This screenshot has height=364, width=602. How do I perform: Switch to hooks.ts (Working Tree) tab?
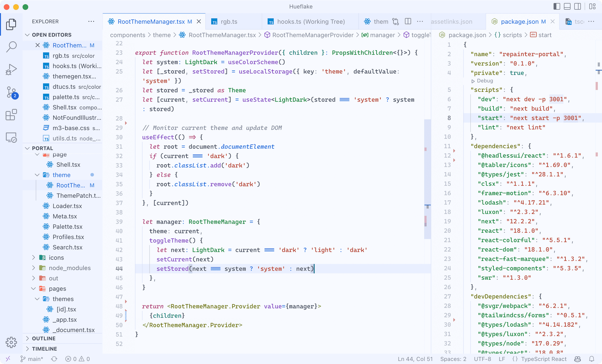point(311,21)
